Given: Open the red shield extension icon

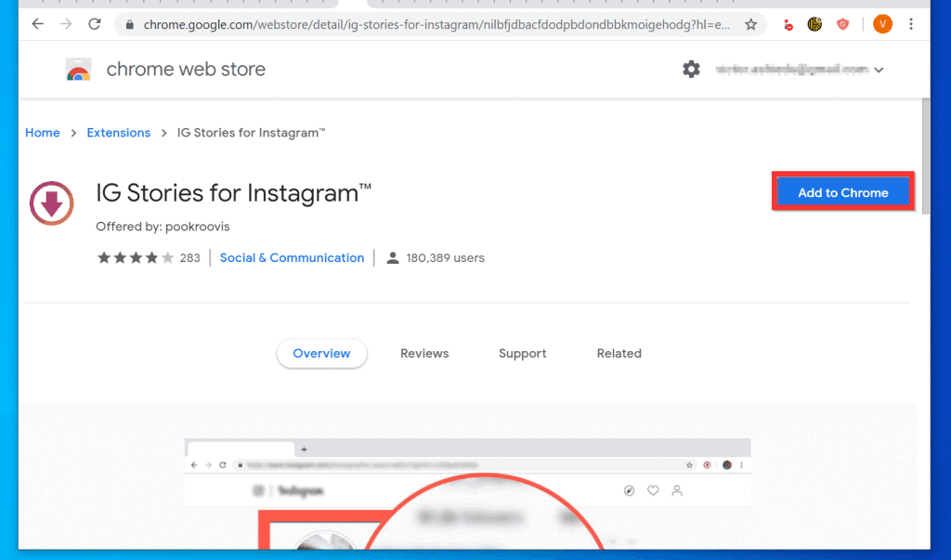Looking at the screenshot, I should click(x=842, y=24).
